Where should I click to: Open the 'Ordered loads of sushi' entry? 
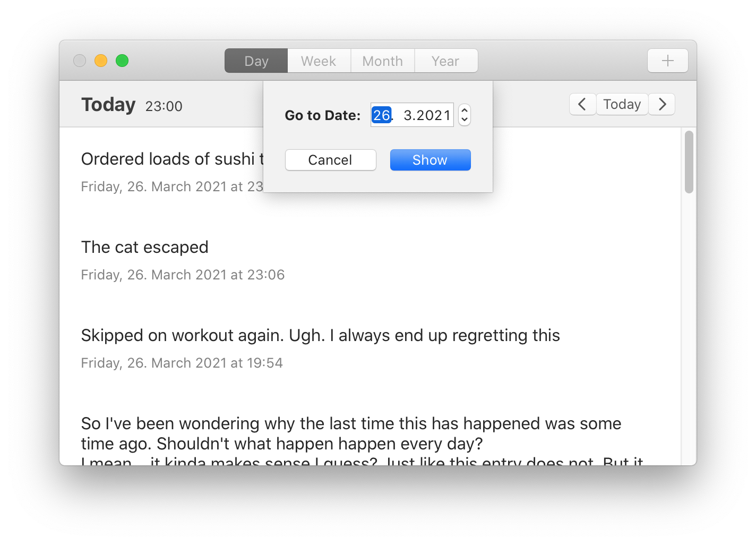(x=172, y=159)
